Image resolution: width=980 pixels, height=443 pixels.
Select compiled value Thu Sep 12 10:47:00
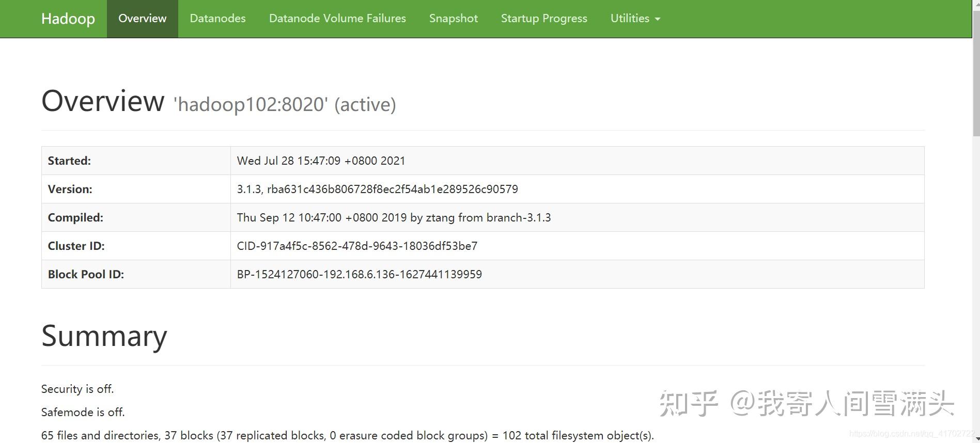click(x=394, y=217)
